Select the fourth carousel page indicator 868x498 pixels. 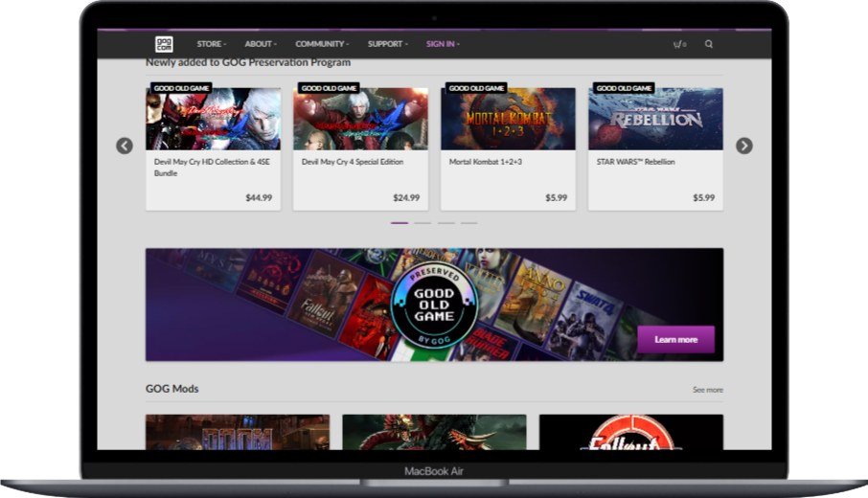point(468,223)
